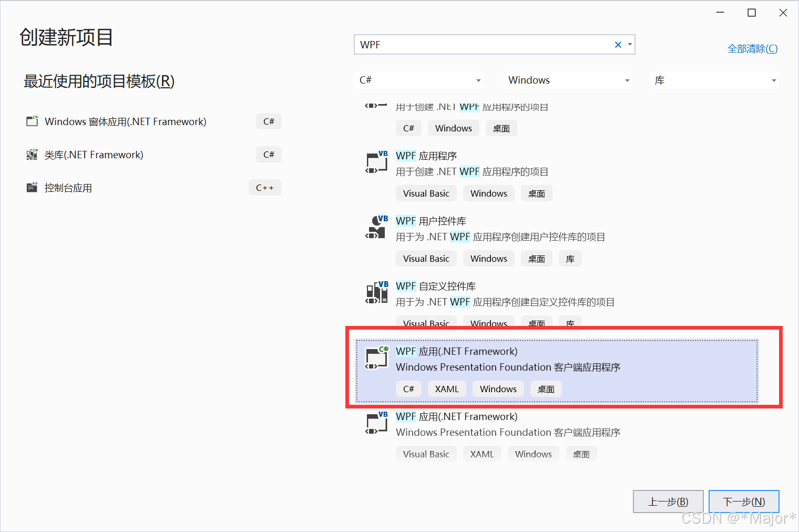Click the 桌面 tag under VB WPF 应用程序
The width and height of the screenshot is (799, 532).
point(537,193)
